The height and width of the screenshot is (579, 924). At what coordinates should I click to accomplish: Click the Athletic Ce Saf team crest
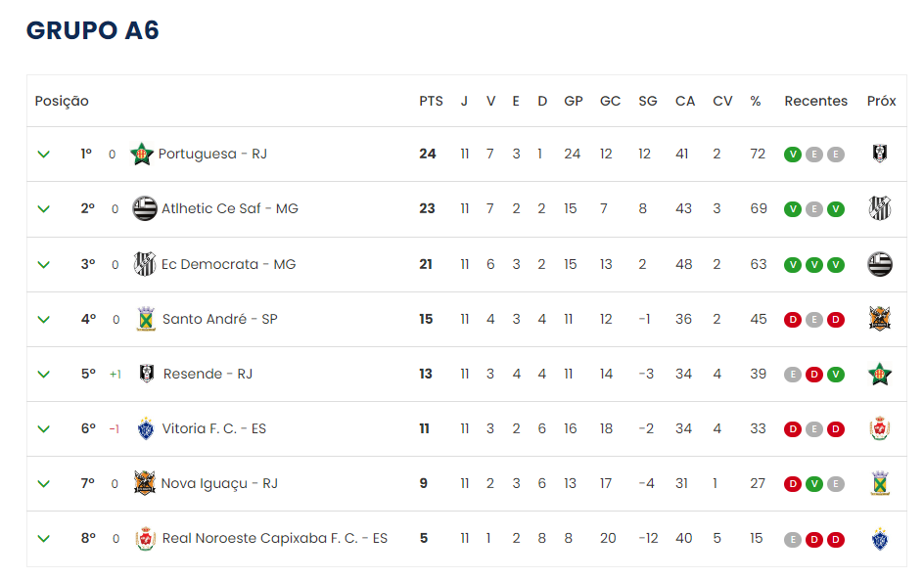145,208
